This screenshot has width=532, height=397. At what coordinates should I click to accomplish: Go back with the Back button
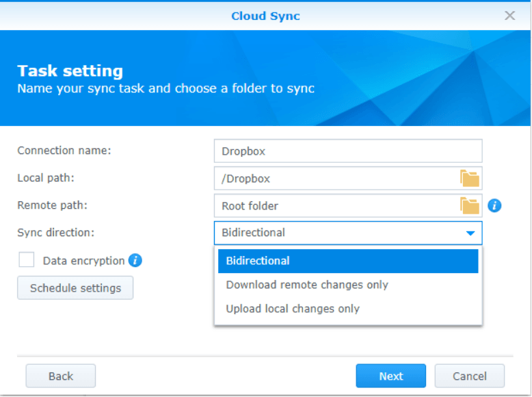61,376
